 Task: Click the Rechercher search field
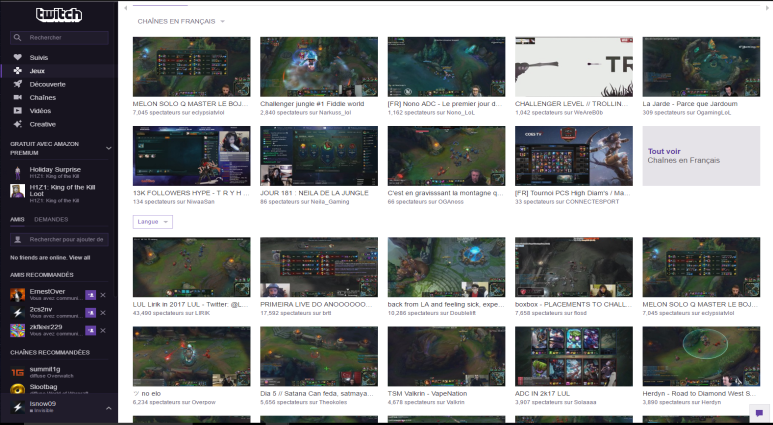pos(59,37)
